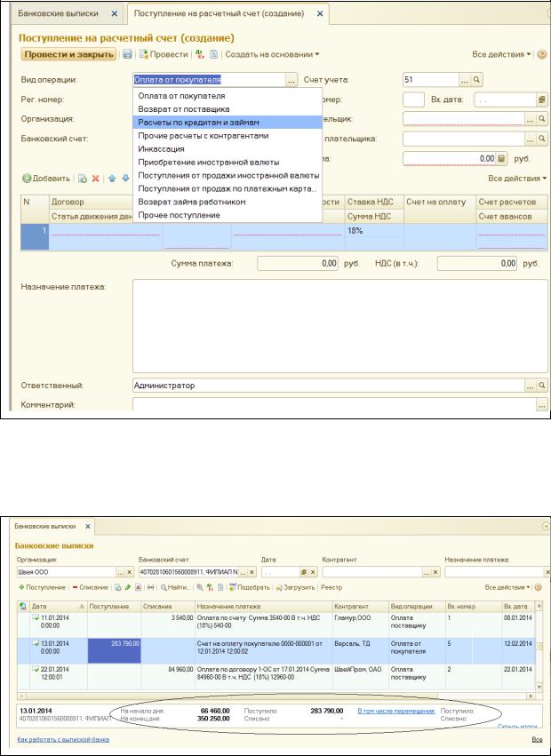Click Загрузить in statements toolbar

pos(295,588)
